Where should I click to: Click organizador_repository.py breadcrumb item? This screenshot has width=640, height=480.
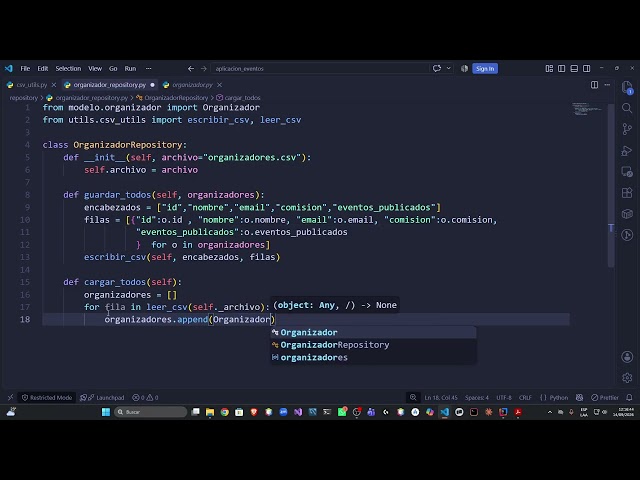click(91, 98)
